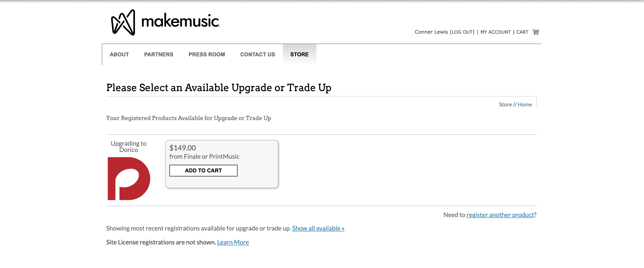Open the Learn More link

pos(233,242)
